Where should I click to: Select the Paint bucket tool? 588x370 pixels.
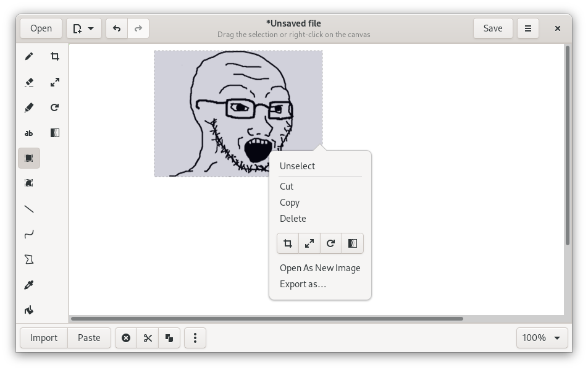click(29, 310)
